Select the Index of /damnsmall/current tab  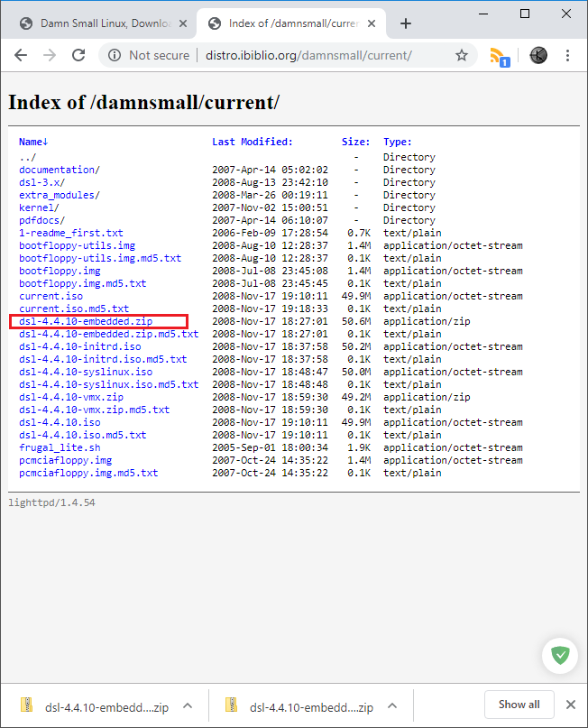coord(290,23)
